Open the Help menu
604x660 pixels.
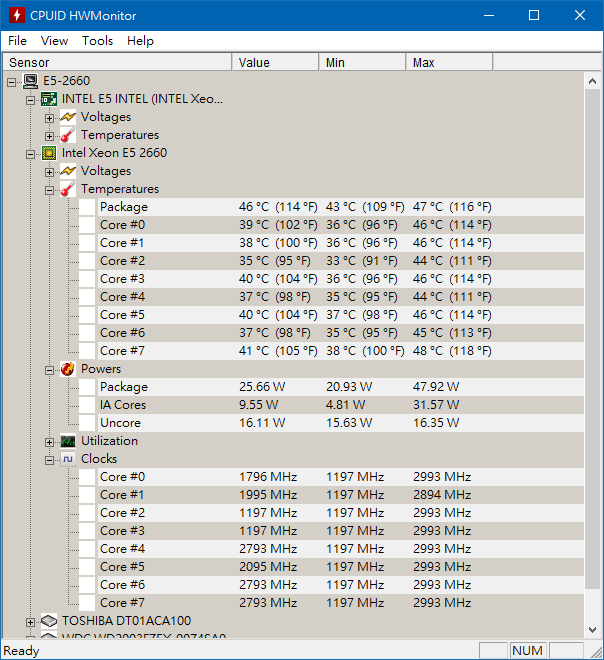coord(141,41)
